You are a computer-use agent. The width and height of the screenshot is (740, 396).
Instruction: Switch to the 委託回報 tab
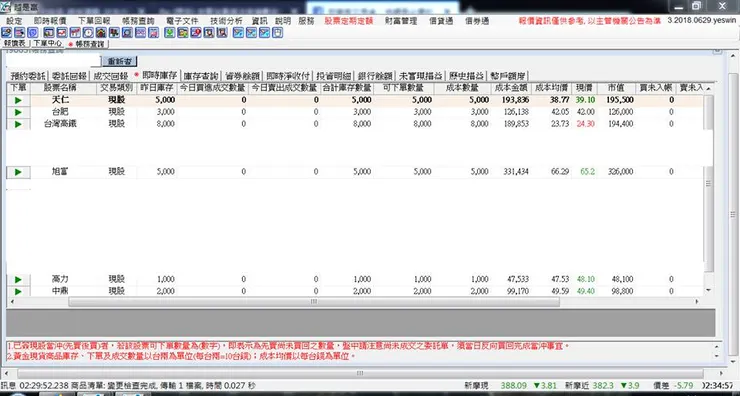click(69, 76)
